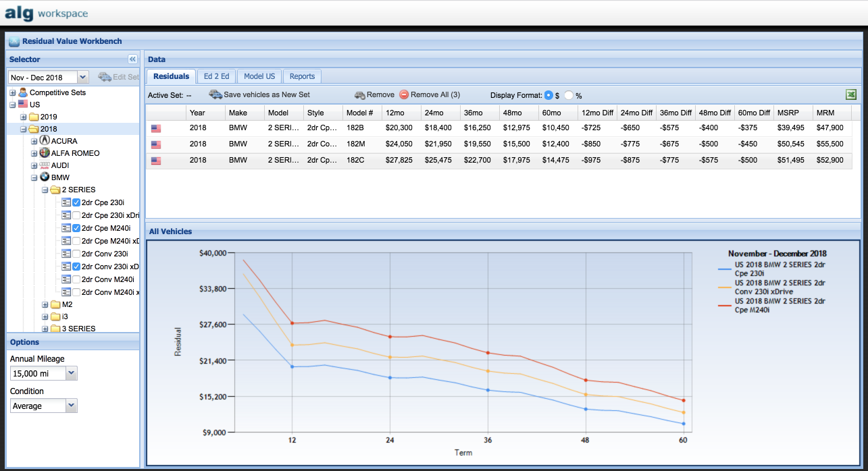Click the blue Cpe 230i legend line
The width and height of the screenshot is (868, 471).
tap(725, 269)
